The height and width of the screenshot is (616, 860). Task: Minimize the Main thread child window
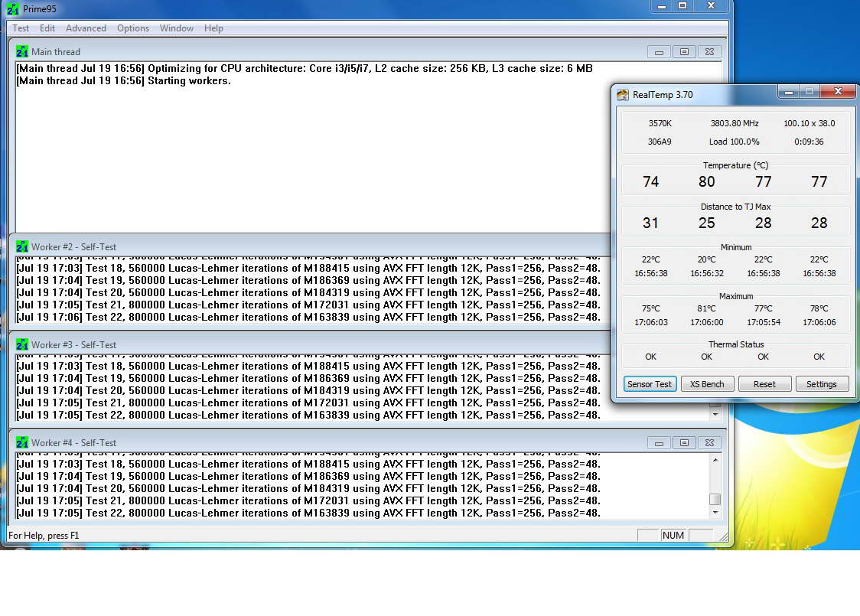(660, 52)
